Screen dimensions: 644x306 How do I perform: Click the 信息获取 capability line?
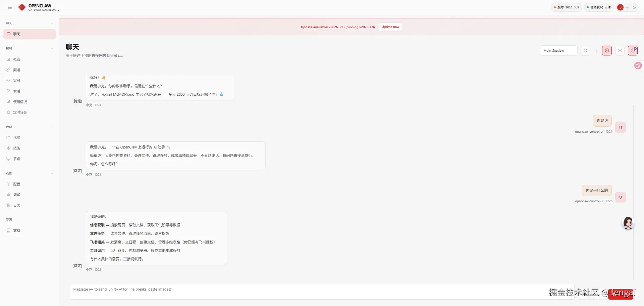(x=135, y=225)
